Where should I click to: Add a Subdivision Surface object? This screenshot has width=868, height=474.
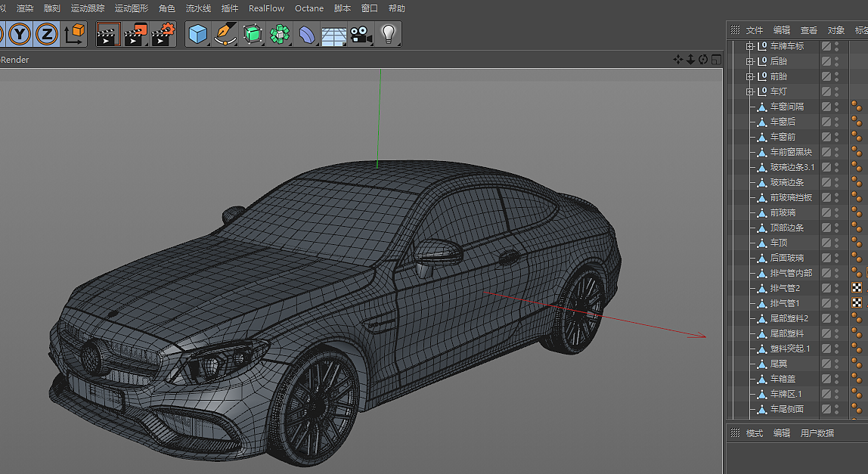click(x=252, y=34)
